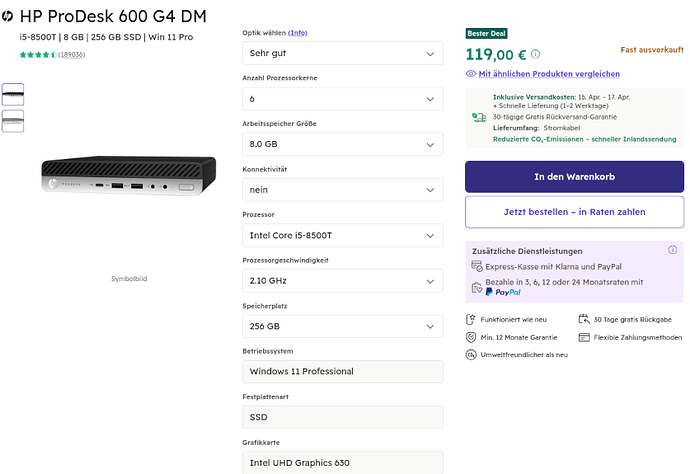Click the In den Warenkorb button
The image size is (690, 474).
(x=574, y=177)
